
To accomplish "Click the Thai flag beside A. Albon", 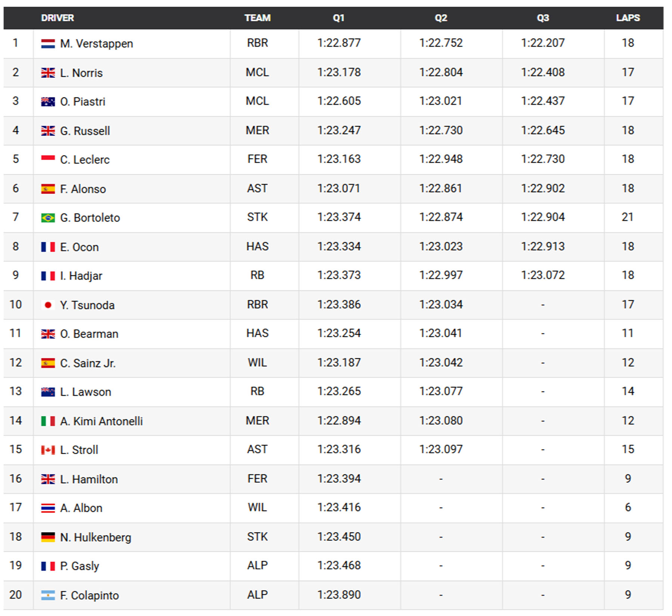I will click(x=48, y=508).
